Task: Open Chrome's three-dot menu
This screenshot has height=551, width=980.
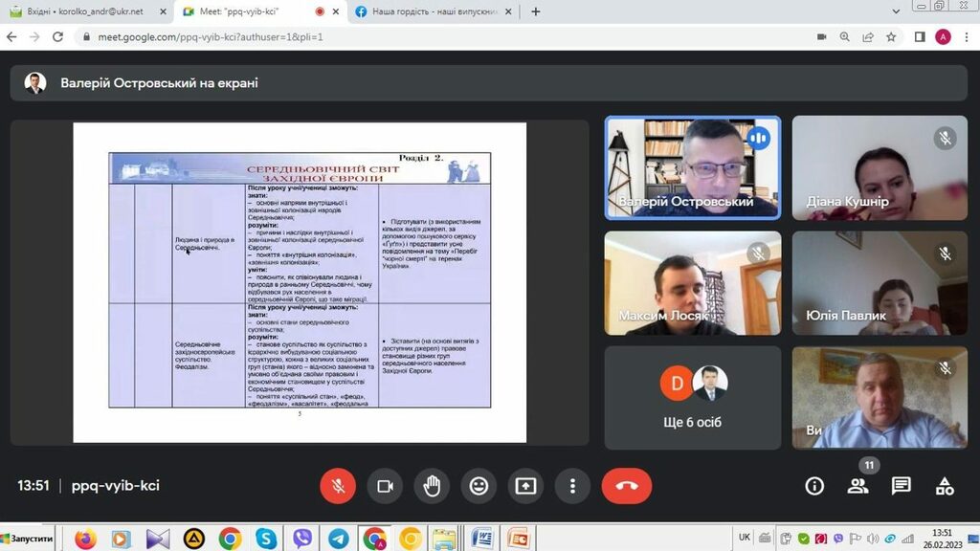Action: click(x=967, y=36)
